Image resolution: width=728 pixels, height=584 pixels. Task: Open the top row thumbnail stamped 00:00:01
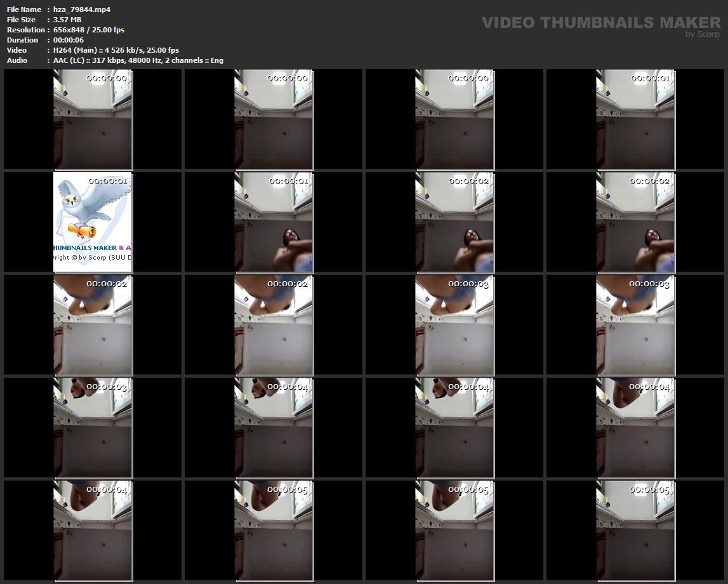635,119
